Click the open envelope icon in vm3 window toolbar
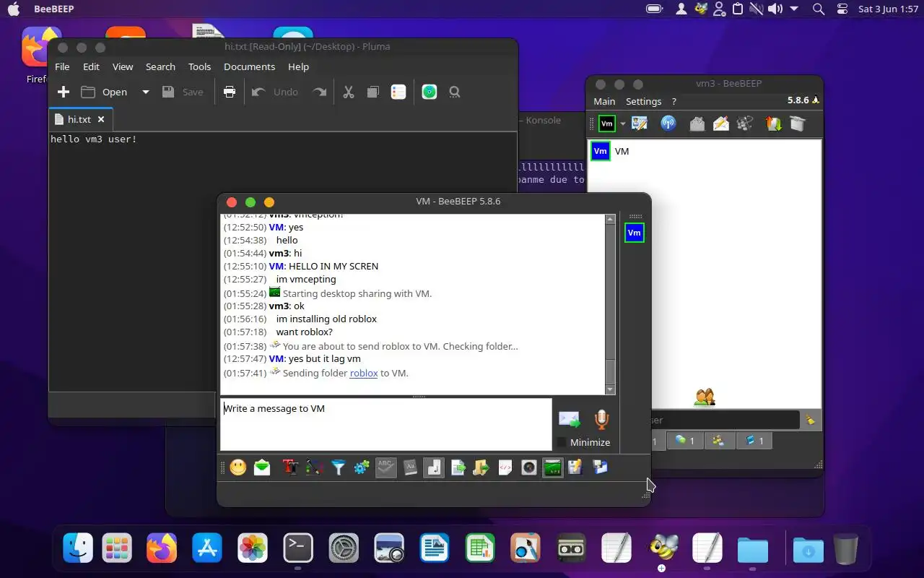Image resolution: width=924 pixels, height=578 pixels. click(x=697, y=124)
